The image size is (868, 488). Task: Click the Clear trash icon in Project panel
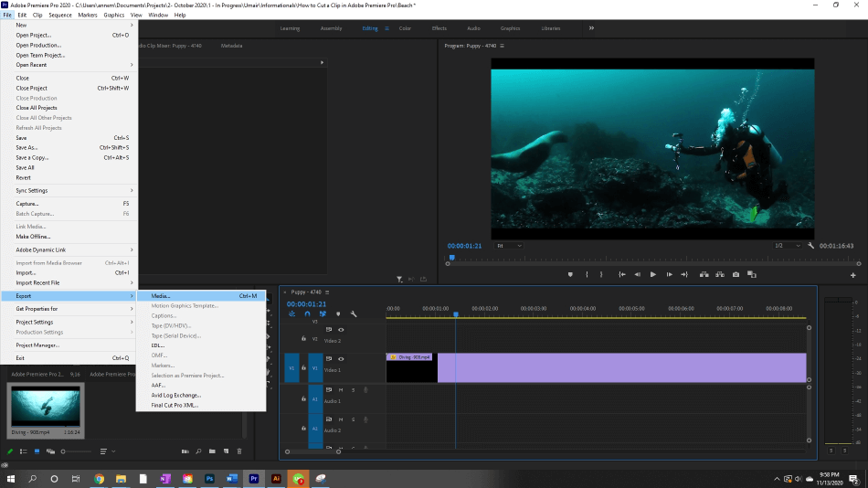pos(239,451)
